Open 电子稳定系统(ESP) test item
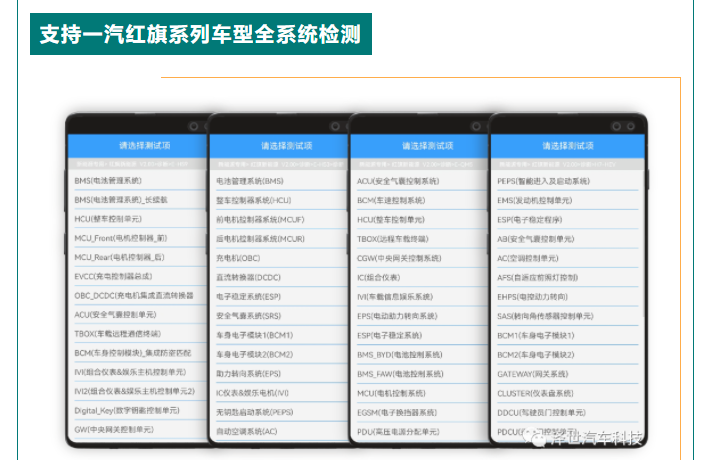The width and height of the screenshot is (706, 460). (x=279, y=297)
